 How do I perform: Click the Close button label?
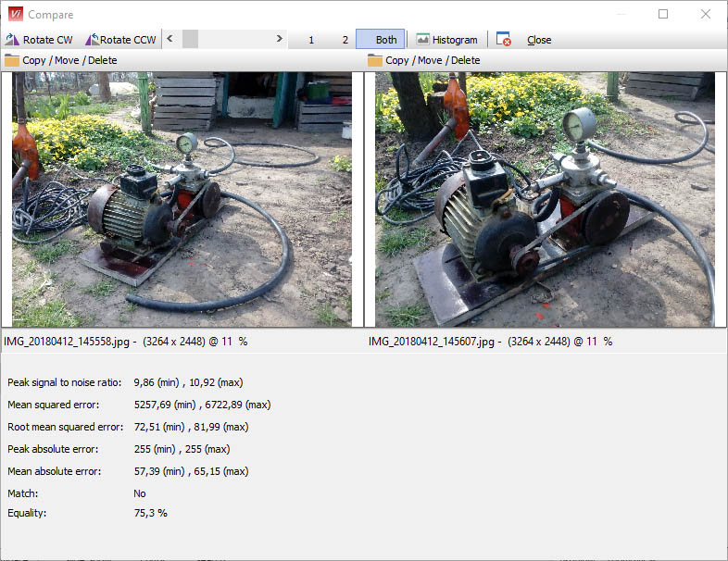tap(539, 40)
